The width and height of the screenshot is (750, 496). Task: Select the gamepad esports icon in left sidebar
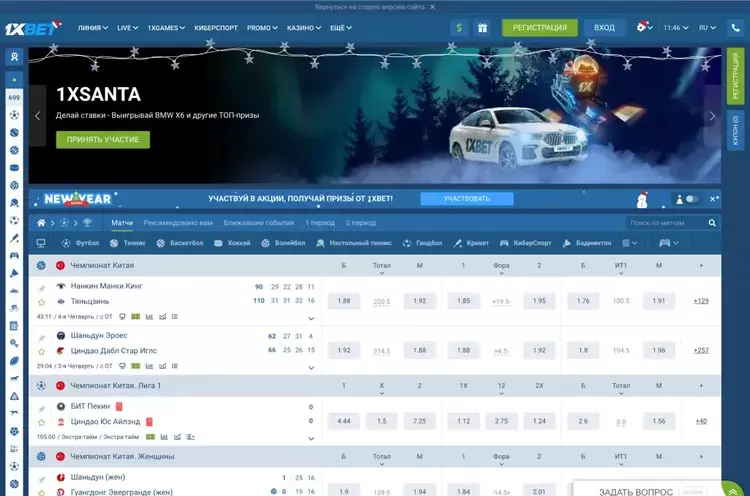tap(14, 255)
